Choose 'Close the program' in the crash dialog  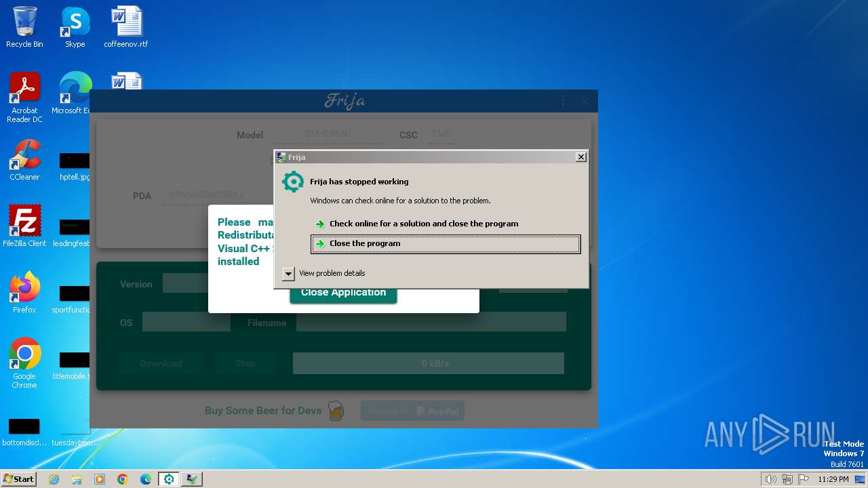pos(446,244)
